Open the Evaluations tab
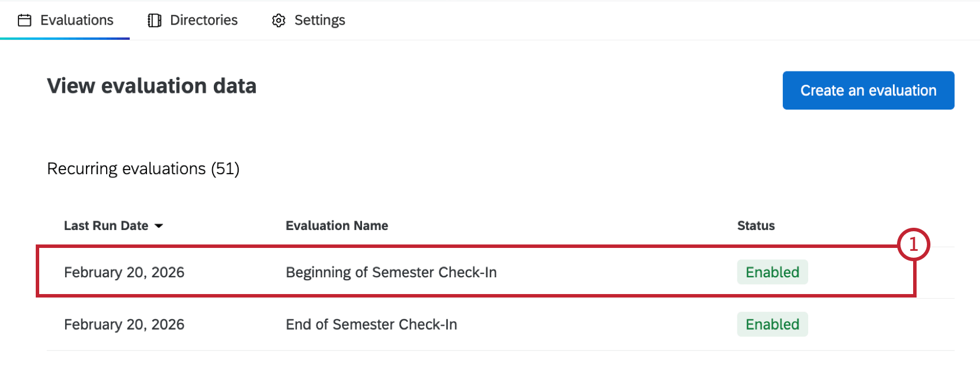Screen dimensions: 980x384 click(77, 20)
